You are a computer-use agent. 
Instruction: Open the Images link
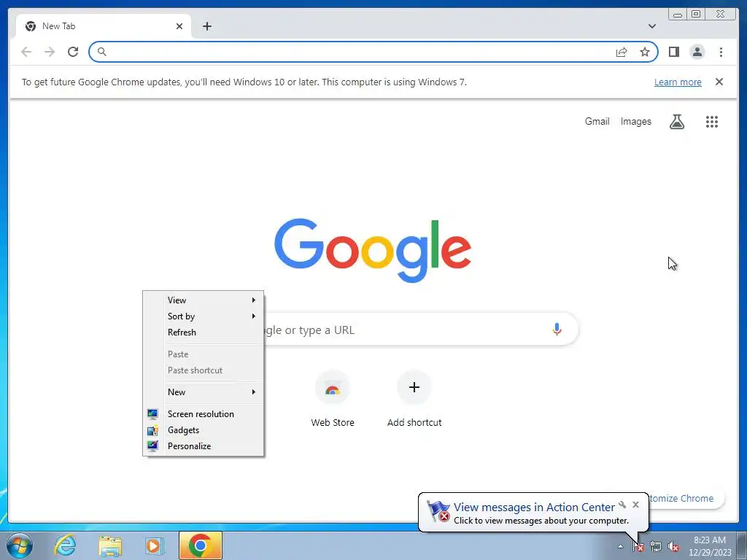click(635, 122)
